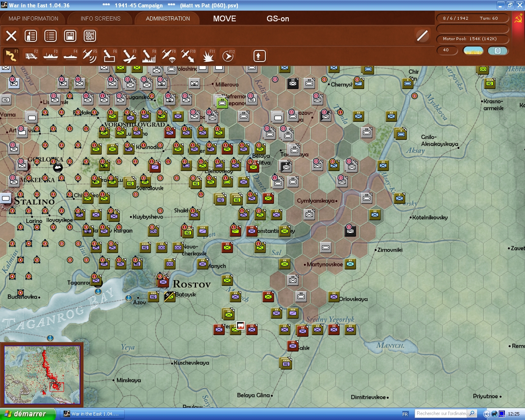Viewport: 525px width, 420px height.
Task: Click the Soviet hammer and sickle flag
Action: tap(518, 19)
